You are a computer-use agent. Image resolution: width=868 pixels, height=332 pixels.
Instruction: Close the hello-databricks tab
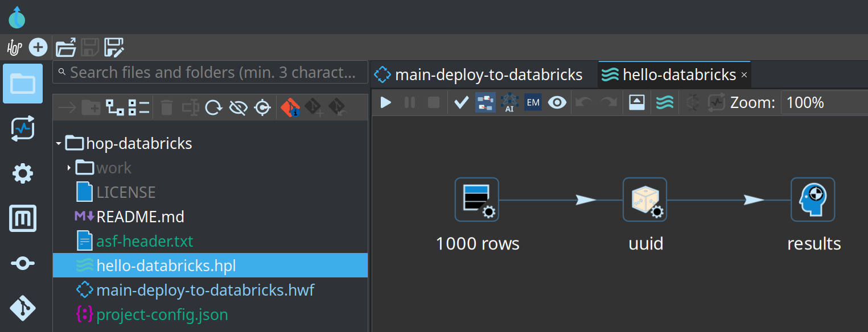tap(744, 75)
